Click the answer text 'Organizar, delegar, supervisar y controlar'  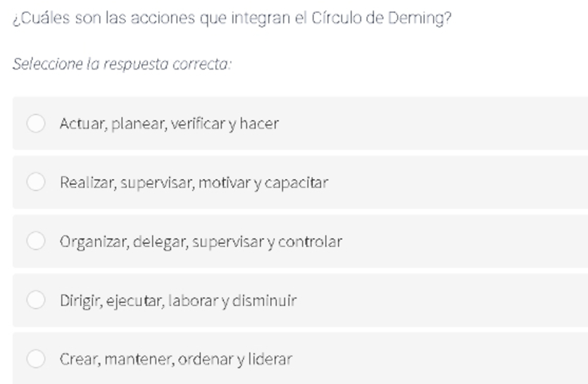(x=201, y=242)
